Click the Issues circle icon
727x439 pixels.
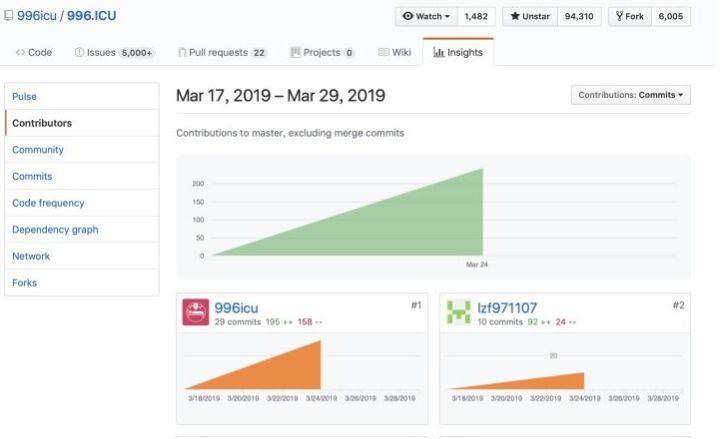tap(79, 52)
